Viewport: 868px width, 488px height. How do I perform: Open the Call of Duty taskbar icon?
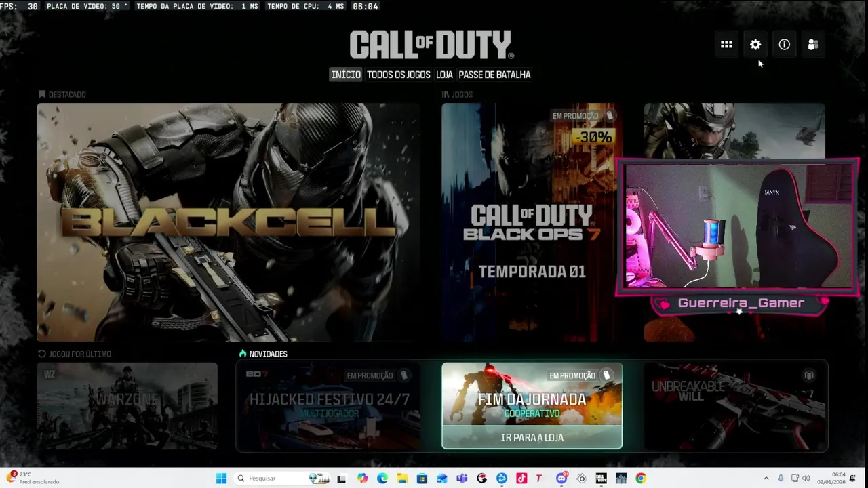[x=601, y=479]
